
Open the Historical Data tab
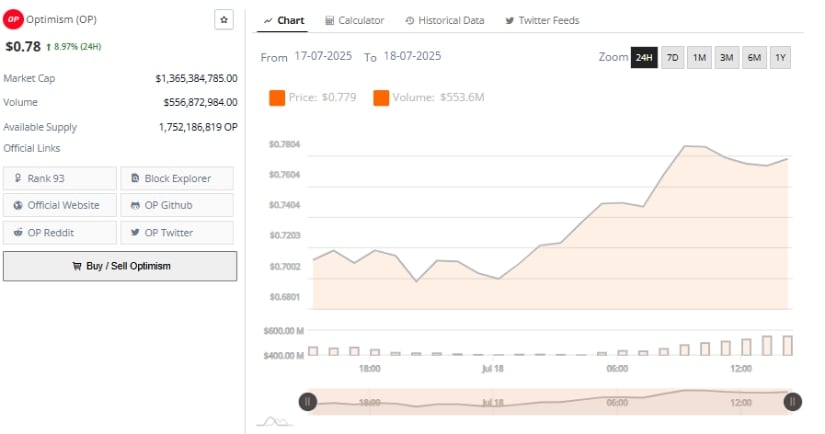coord(445,21)
